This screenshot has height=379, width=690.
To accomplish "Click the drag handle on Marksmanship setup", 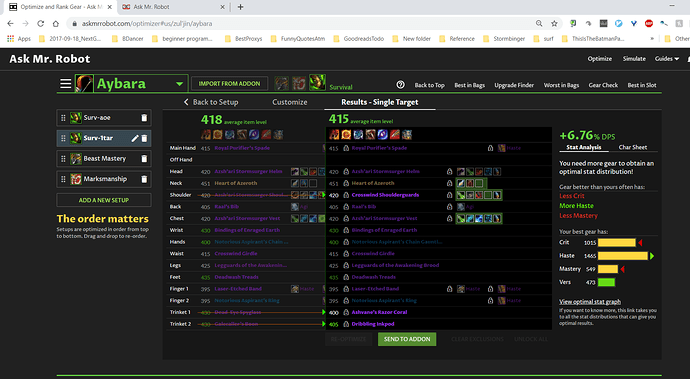I will click(63, 179).
